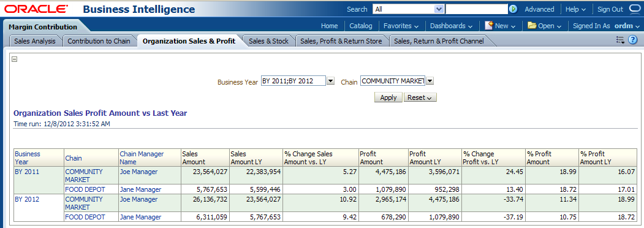Open the page options list icon
This screenshot has height=228, width=644.
tap(620, 40)
